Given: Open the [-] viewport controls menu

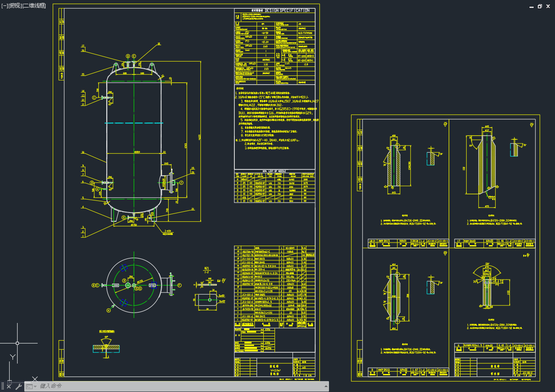Looking at the screenshot, I should (x=5, y=6).
